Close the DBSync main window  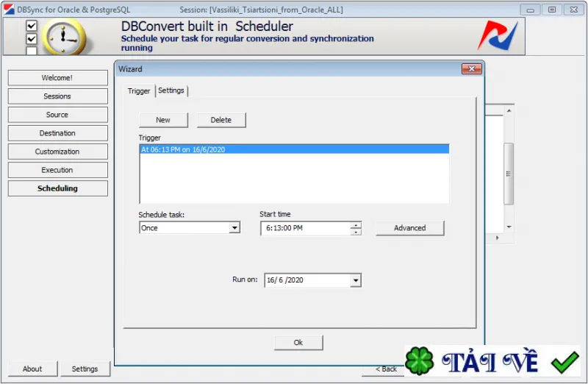coord(574,10)
